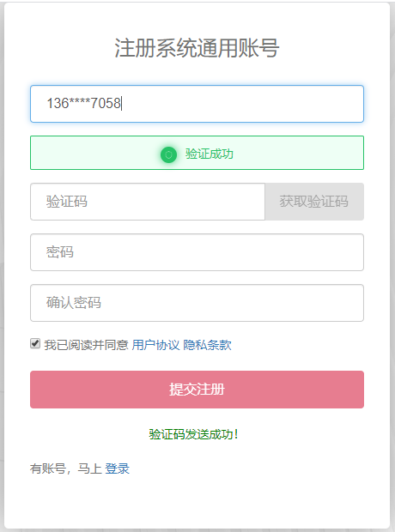Go to 登录 login link
395x532 pixels.
(x=117, y=469)
